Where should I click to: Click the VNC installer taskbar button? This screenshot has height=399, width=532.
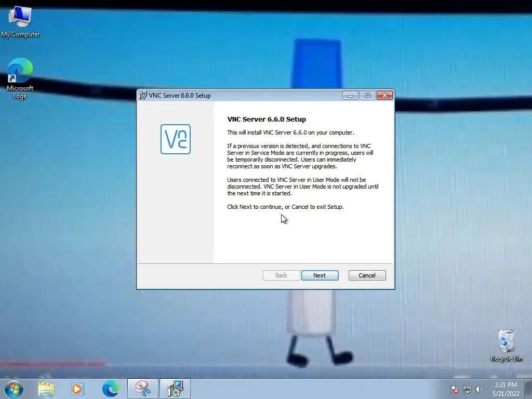point(175,389)
